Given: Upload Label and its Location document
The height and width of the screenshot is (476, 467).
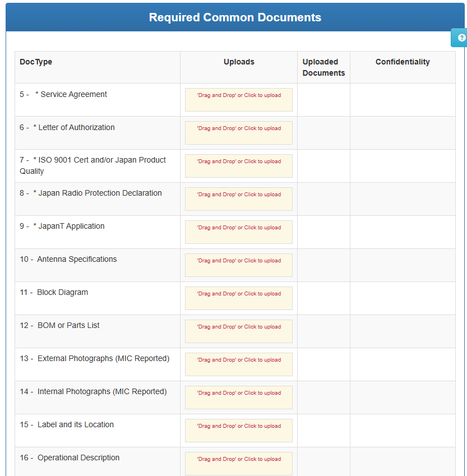Looking at the screenshot, I should click(x=239, y=431).
